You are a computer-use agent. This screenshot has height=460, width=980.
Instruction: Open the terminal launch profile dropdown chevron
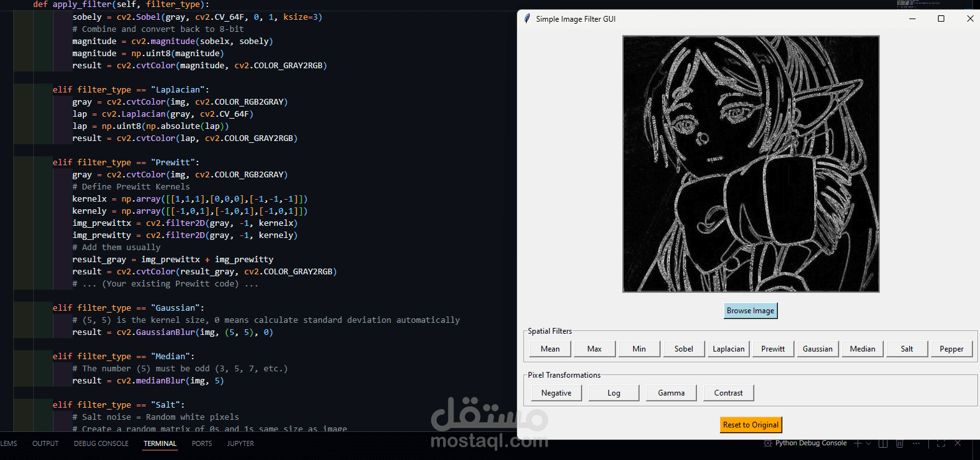tap(869, 443)
